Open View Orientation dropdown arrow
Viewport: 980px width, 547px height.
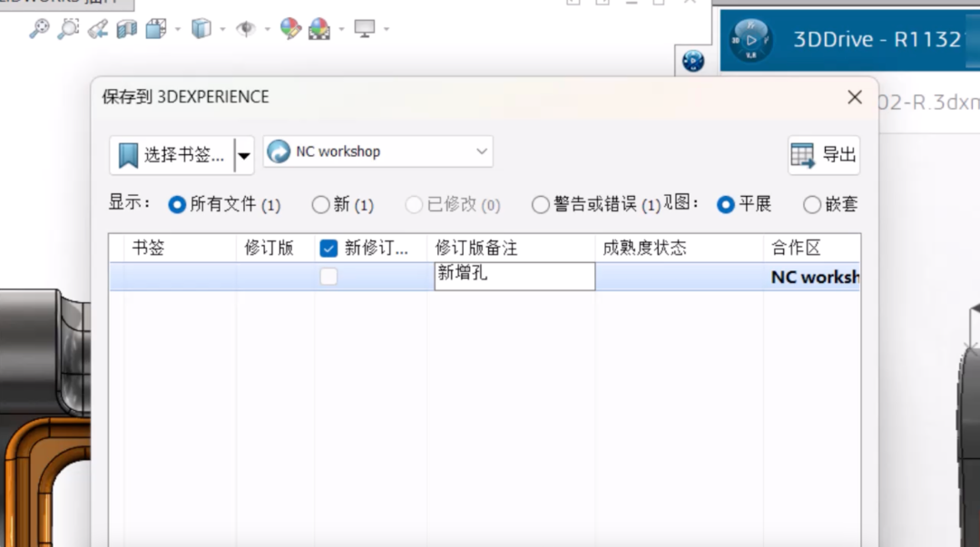coord(178,29)
